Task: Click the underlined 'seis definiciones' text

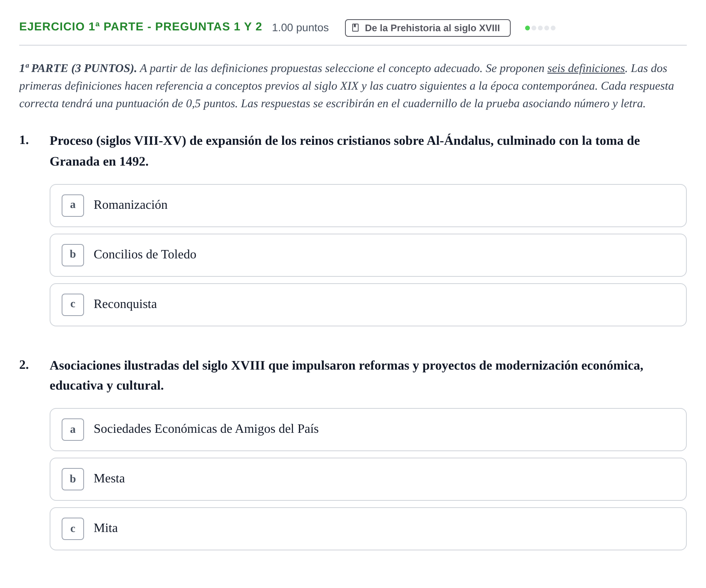Action: pyautogui.click(x=586, y=68)
